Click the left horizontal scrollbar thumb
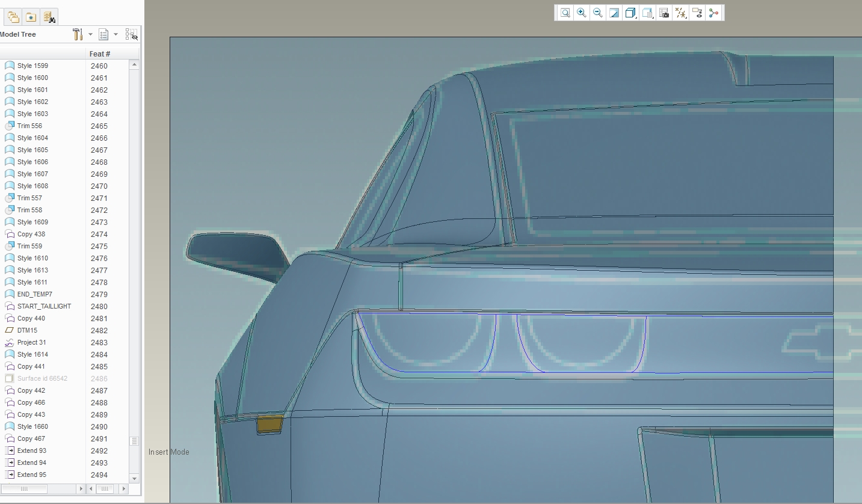This screenshot has width=862, height=504. [x=24, y=489]
